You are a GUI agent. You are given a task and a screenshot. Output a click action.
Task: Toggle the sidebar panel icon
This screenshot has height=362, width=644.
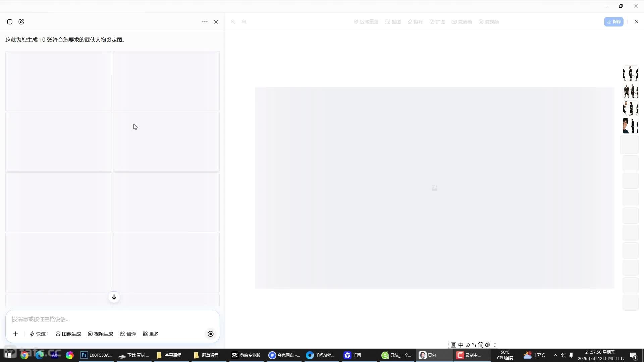(10, 22)
